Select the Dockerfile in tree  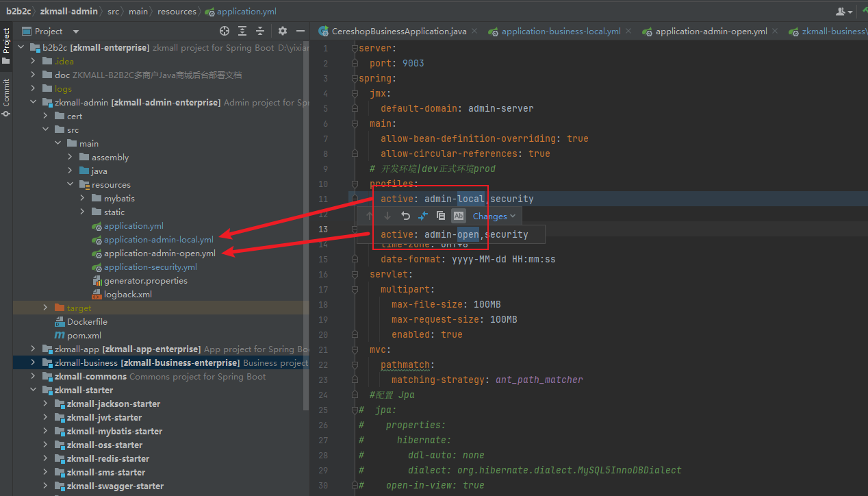(87, 321)
